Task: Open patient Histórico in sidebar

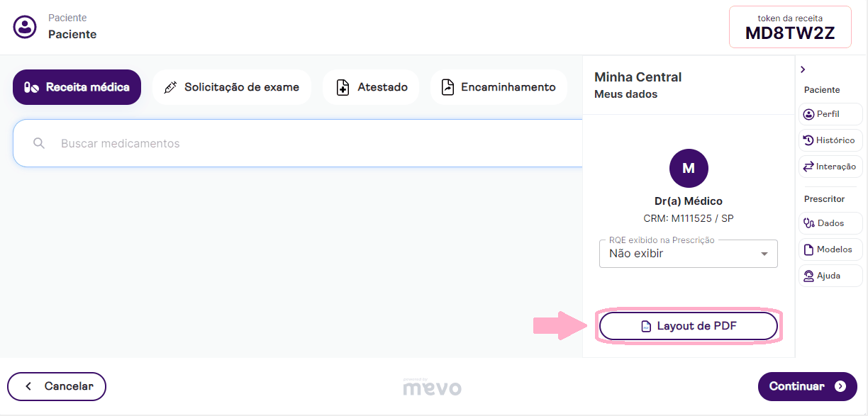Action: [830, 140]
